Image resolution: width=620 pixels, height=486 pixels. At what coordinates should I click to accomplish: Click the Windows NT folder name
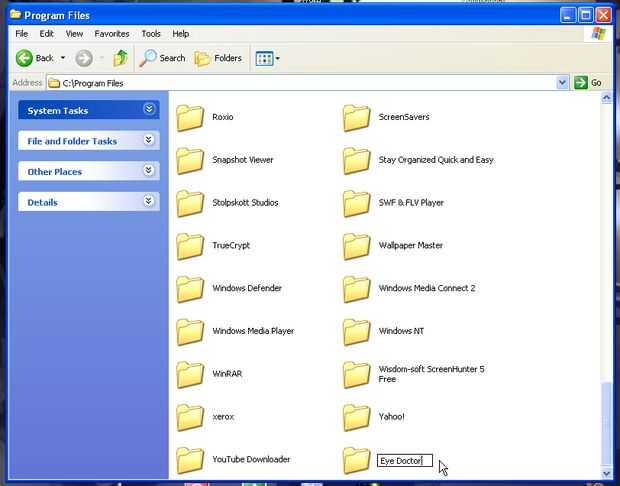point(401,331)
